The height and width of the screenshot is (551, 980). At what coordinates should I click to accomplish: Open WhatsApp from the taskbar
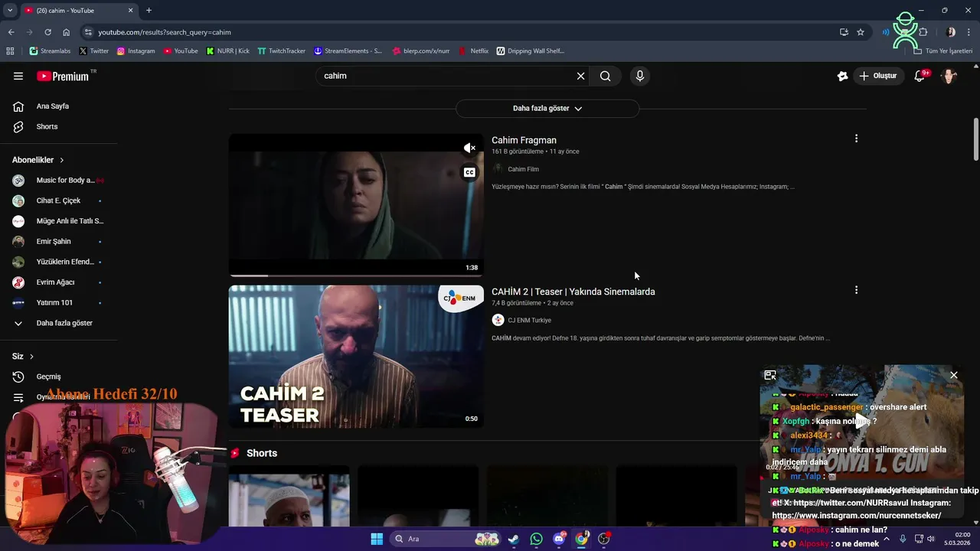pyautogui.click(x=536, y=539)
